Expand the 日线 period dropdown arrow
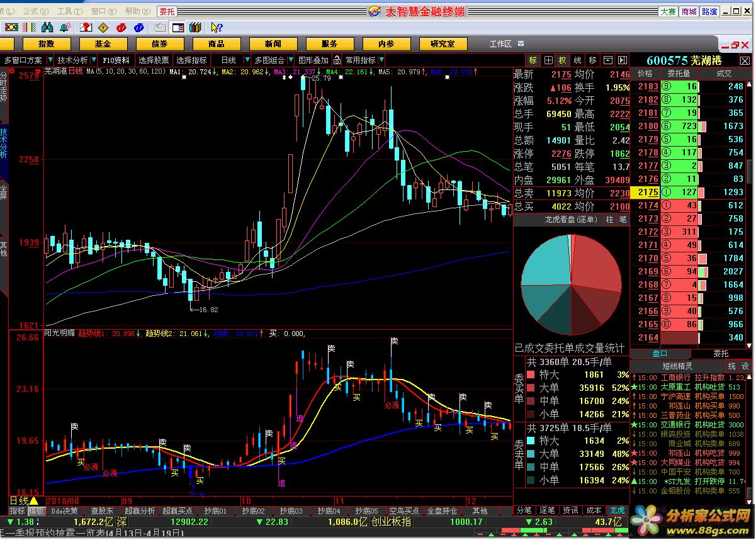The width and height of the screenshot is (756, 540). pos(247,60)
